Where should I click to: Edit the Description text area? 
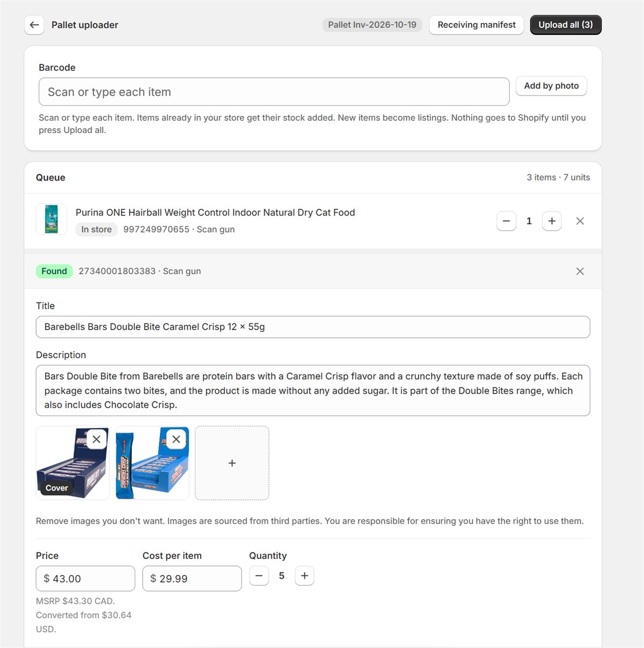coord(313,391)
